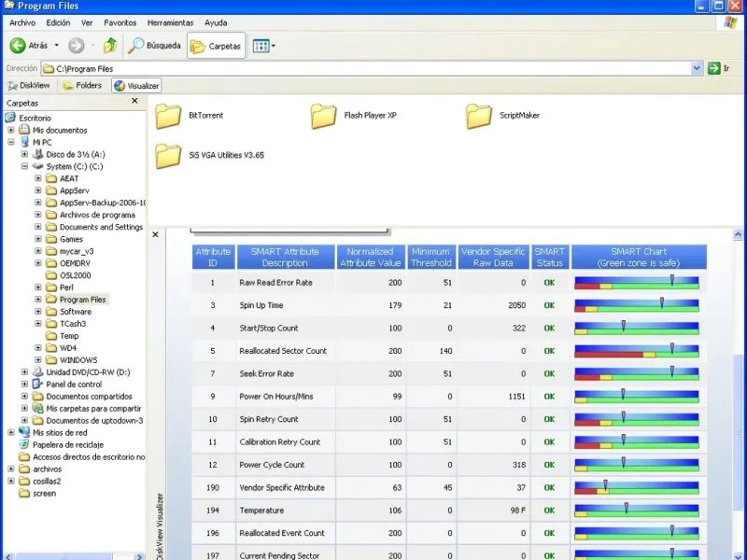Click the Up one level folder icon

pos(110,46)
